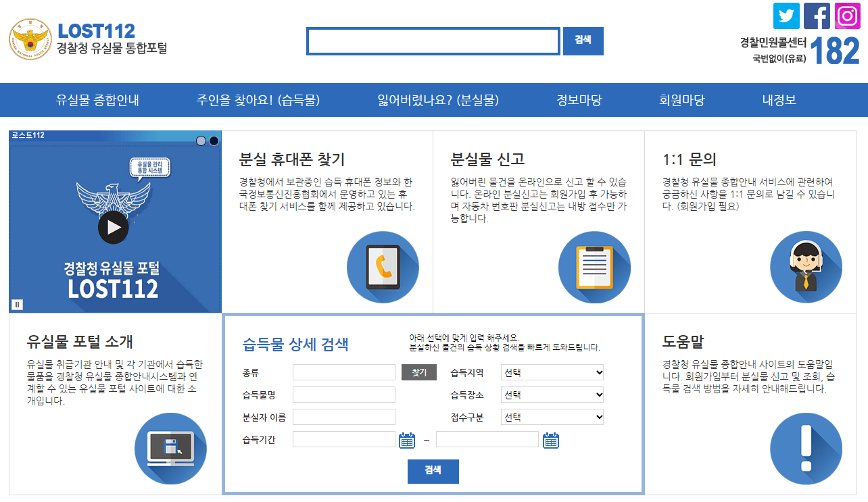Open 분실 휴대폰 찾기 heading
The height and width of the screenshot is (502, 868).
[x=292, y=159]
